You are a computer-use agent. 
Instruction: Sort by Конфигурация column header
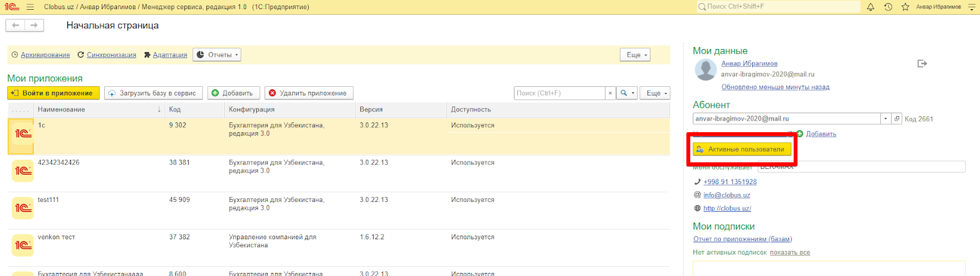coord(290,110)
